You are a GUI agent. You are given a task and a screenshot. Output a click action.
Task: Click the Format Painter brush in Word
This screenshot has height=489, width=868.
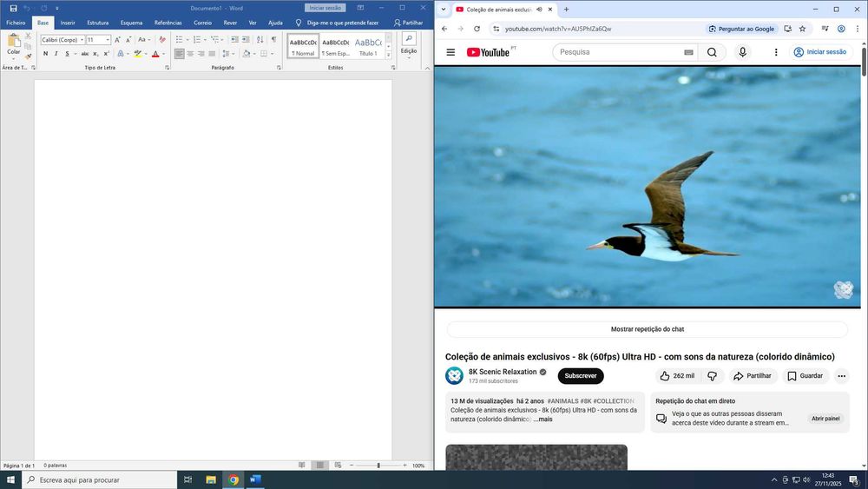(29, 56)
